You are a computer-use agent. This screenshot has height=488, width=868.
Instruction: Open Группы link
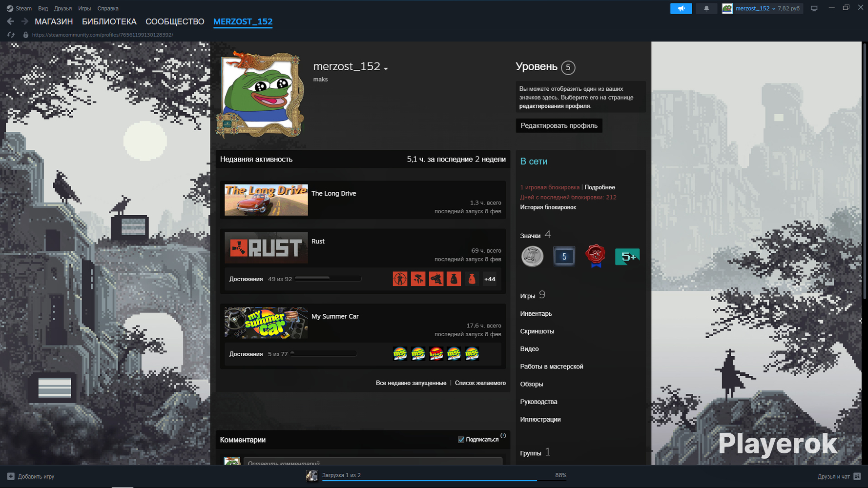click(535, 452)
